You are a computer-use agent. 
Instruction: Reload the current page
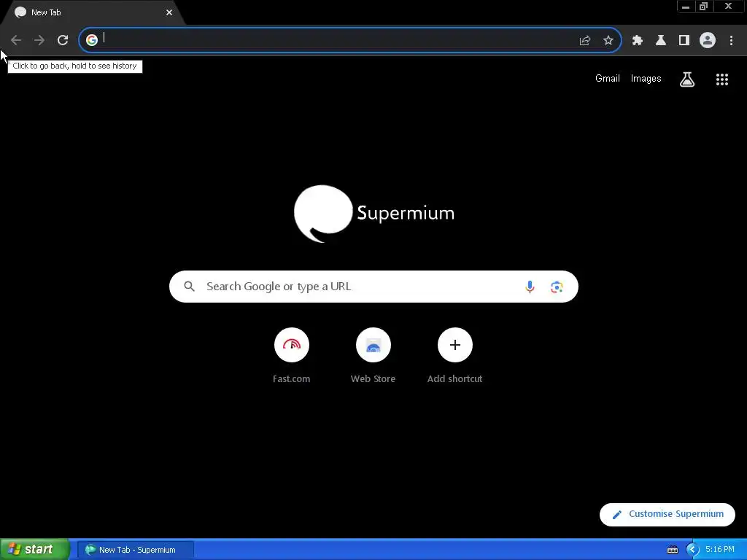(x=63, y=40)
